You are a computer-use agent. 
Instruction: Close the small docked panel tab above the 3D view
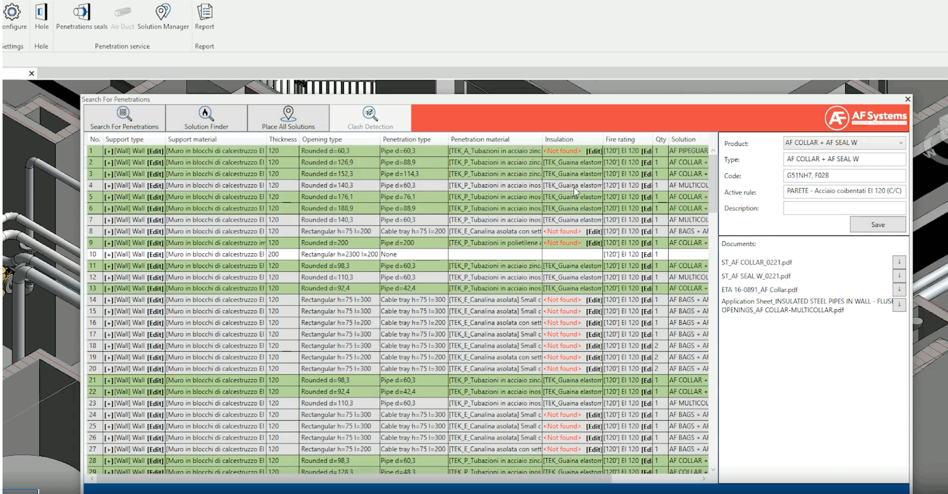31,73
